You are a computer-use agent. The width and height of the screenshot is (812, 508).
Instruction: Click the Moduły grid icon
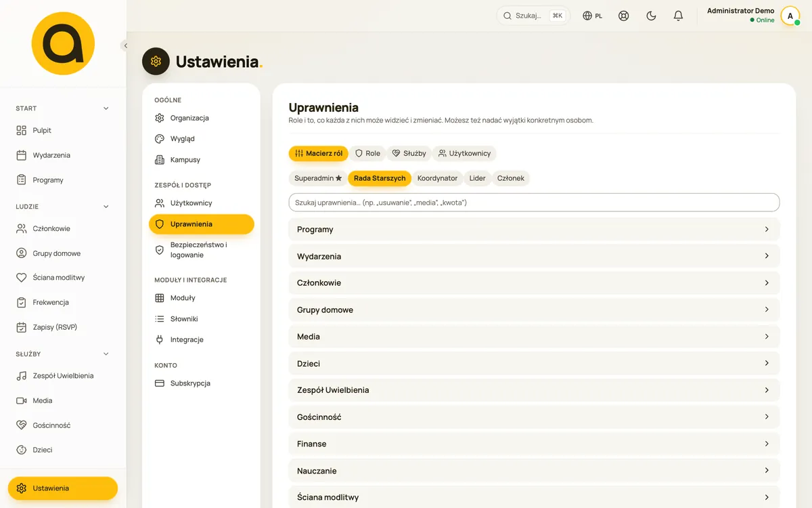point(160,298)
